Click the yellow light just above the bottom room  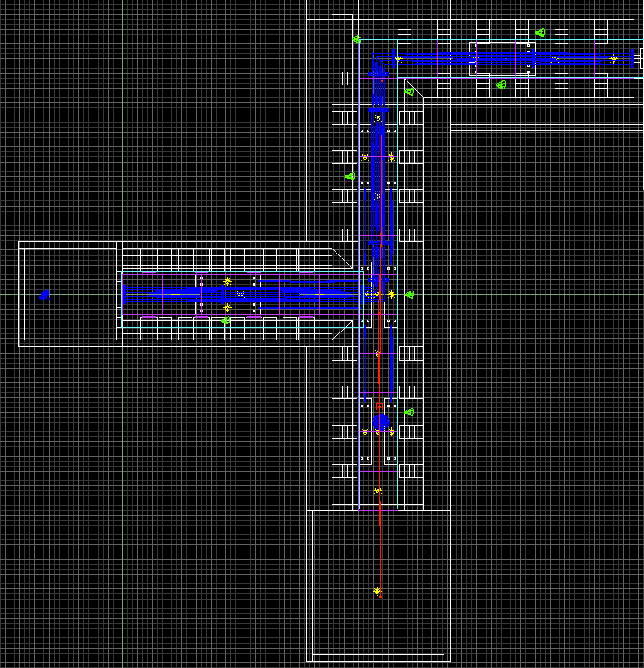(378, 490)
